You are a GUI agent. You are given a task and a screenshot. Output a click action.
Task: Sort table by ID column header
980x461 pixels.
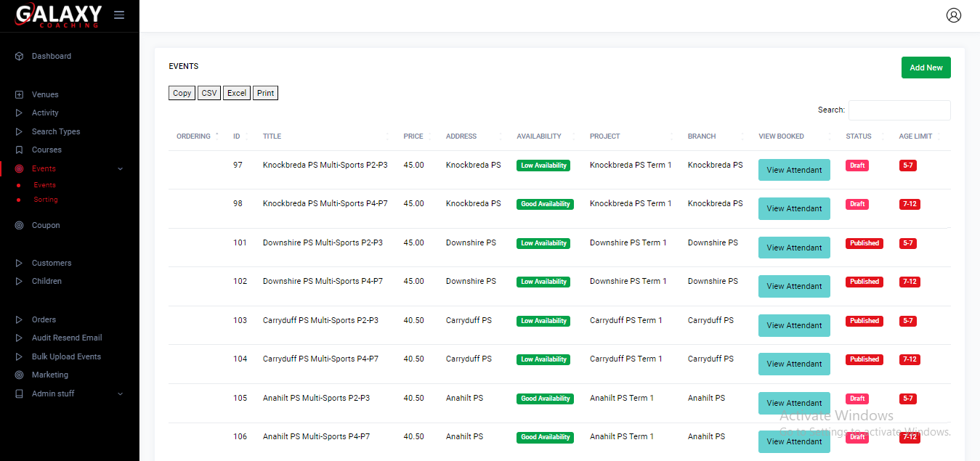click(x=237, y=136)
